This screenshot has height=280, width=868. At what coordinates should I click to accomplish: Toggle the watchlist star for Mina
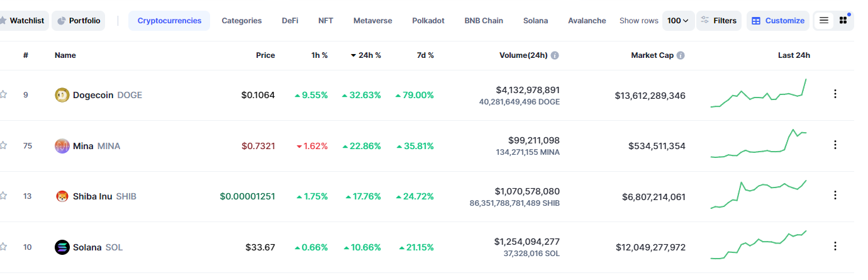click(x=3, y=145)
